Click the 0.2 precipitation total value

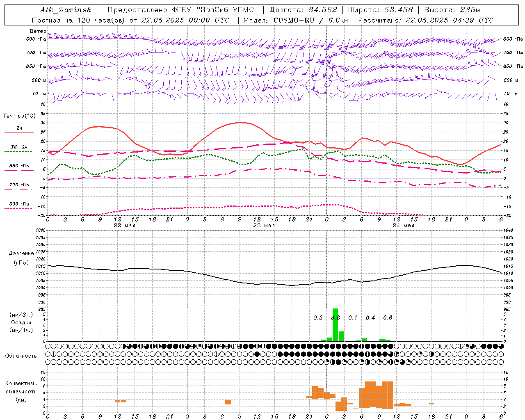[x=318, y=317]
